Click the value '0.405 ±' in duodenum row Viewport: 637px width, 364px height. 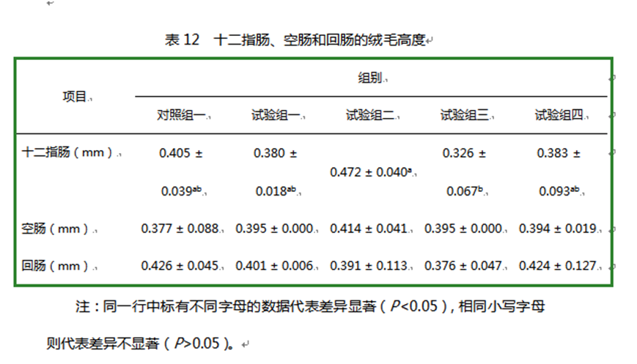[181, 153]
